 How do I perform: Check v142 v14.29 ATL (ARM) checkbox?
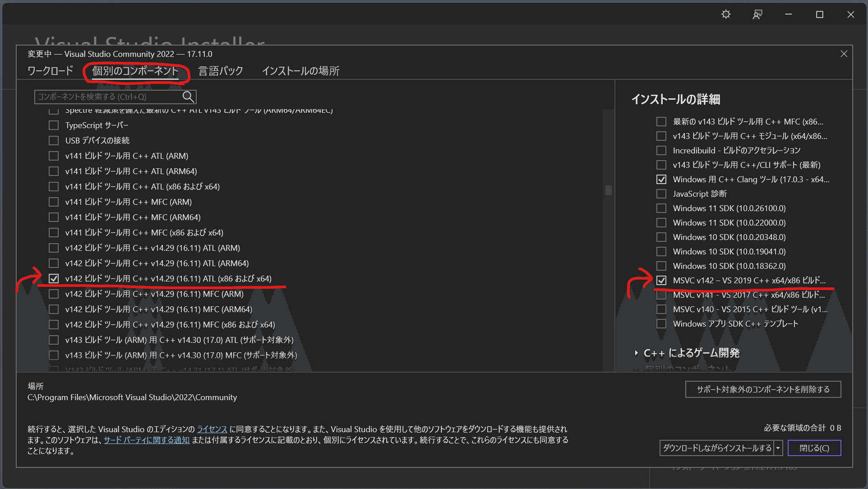coord(54,248)
